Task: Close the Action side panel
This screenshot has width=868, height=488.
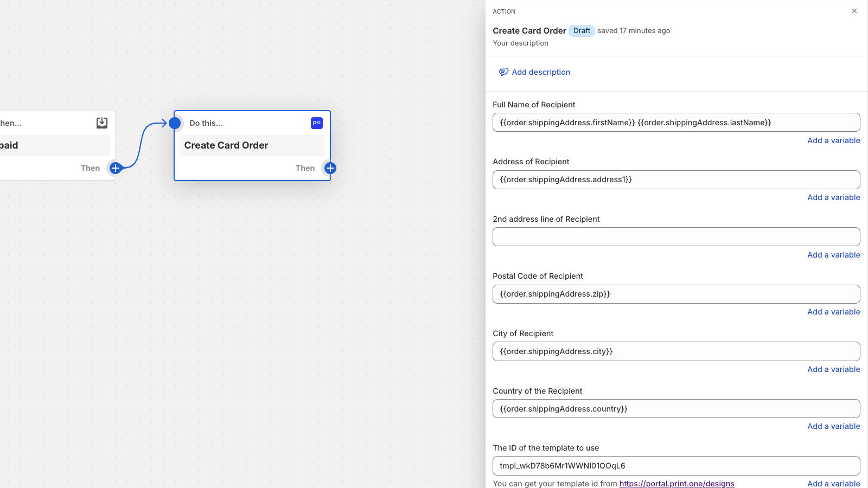Action: coord(854,11)
